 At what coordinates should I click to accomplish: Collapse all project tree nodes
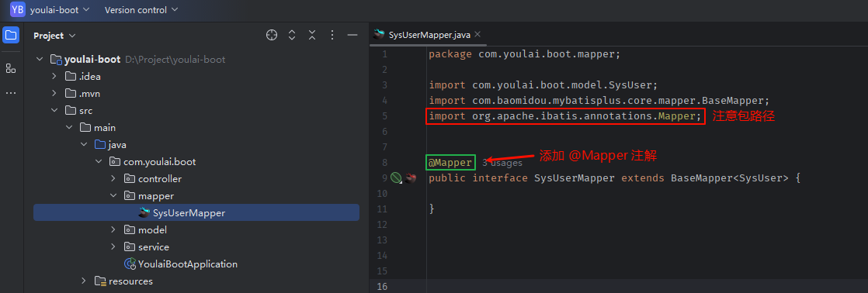pyautogui.click(x=312, y=36)
